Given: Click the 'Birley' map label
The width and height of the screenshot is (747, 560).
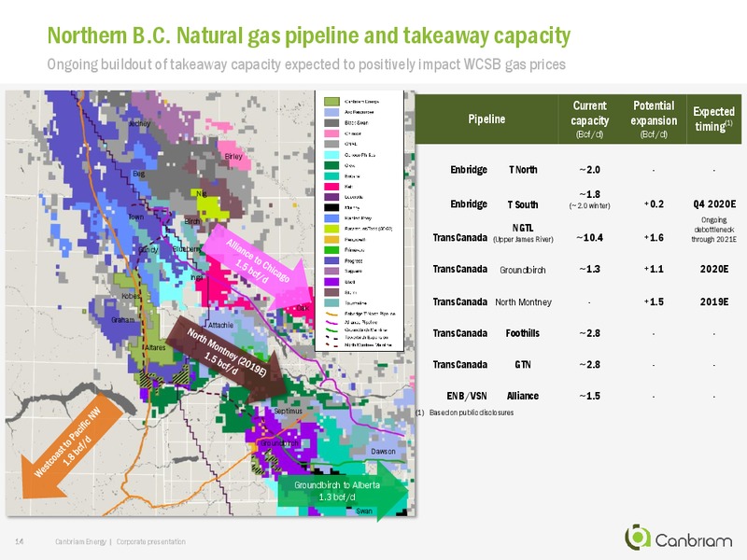Looking at the screenshot, I should [x=233, y=156].
